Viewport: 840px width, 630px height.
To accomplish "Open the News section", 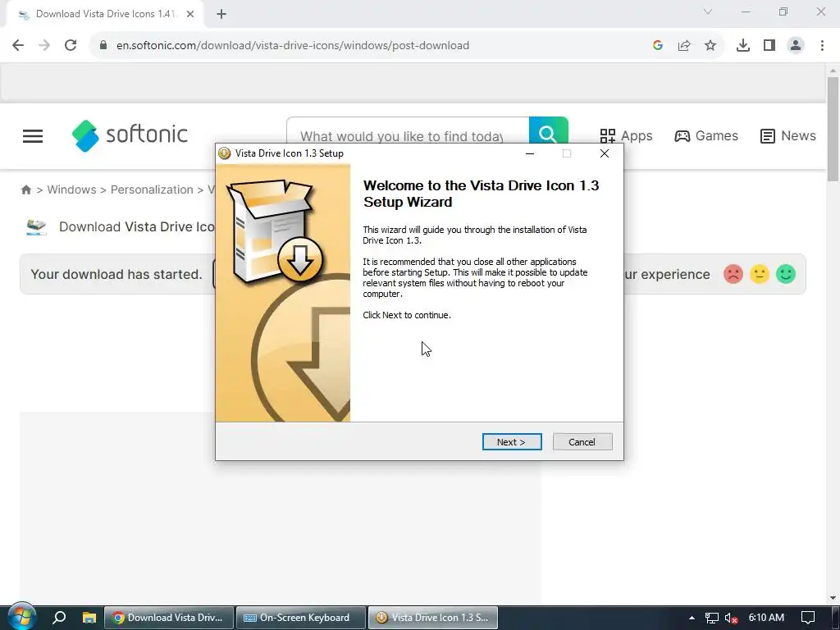I will coord(788,135).
